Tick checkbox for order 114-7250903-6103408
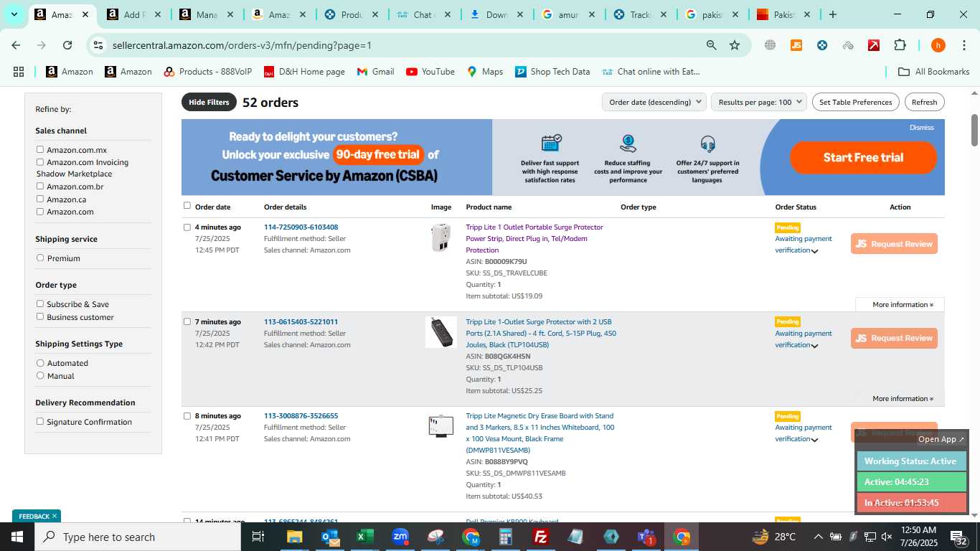 pos(187,227)
